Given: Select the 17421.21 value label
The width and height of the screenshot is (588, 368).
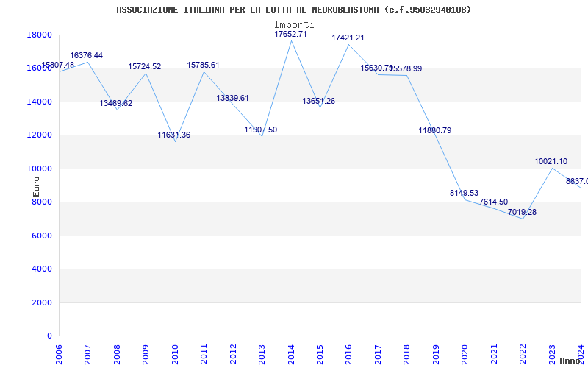Looking at the screenshot, I should pos(348,38).
